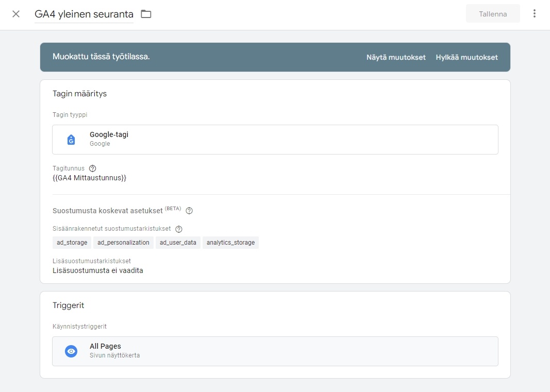550x392 pixels.
Task: Click the Google-tagi blue tag icon
Action: tap(71, 140)
